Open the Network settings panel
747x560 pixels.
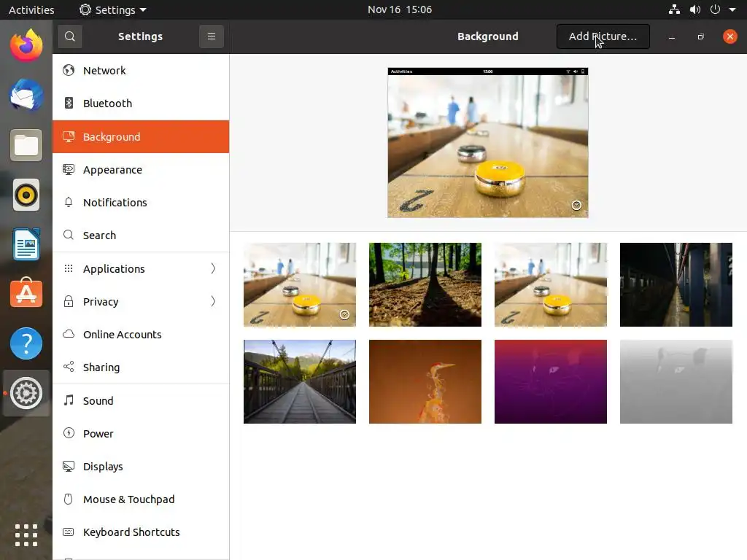click(141, 71)
